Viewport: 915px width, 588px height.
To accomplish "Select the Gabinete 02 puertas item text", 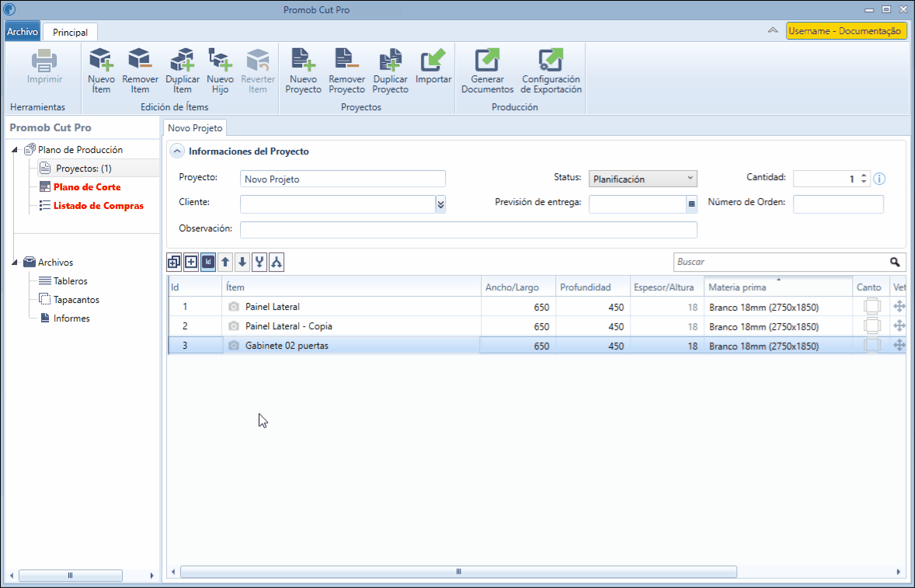I will click(x=287, y=346).
